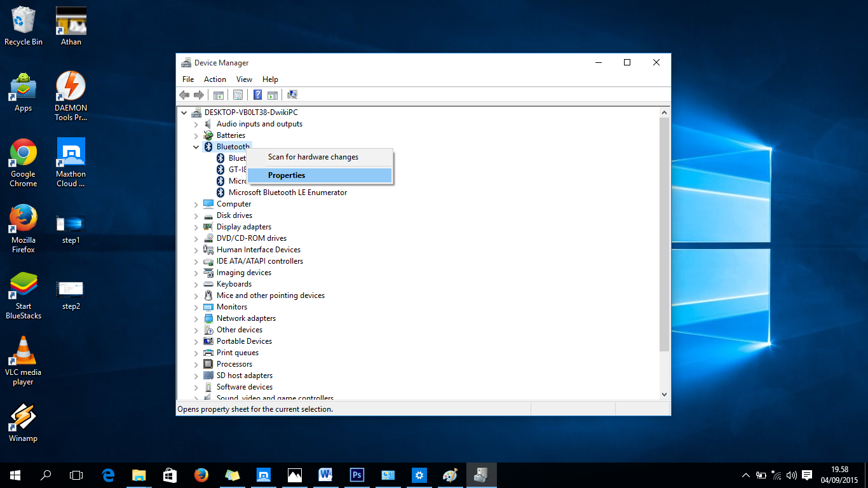This screenshot has height=488, width=868.
Task: Select the DAEMON Tools desktop shortcut
Action: pyautogui.click(x=71, y=96)
